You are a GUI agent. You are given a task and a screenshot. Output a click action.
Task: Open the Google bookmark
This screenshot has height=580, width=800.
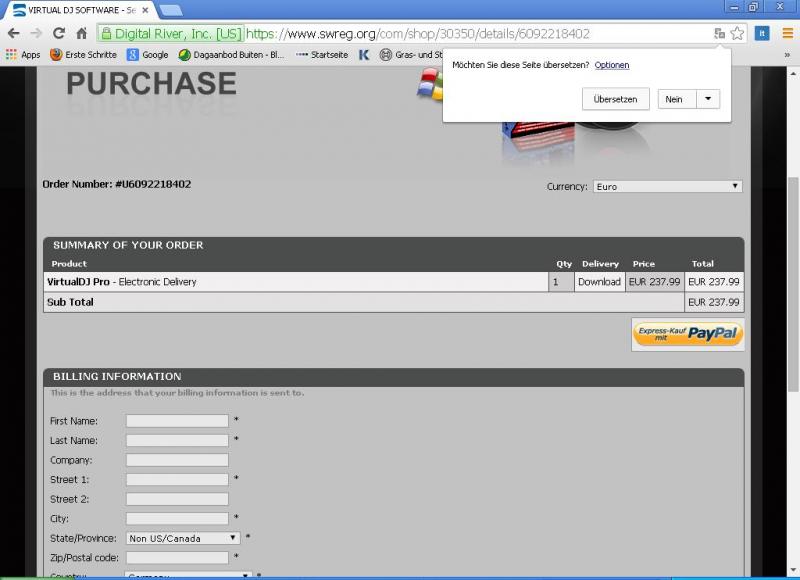pyautogui.click(x=147, y=55)
